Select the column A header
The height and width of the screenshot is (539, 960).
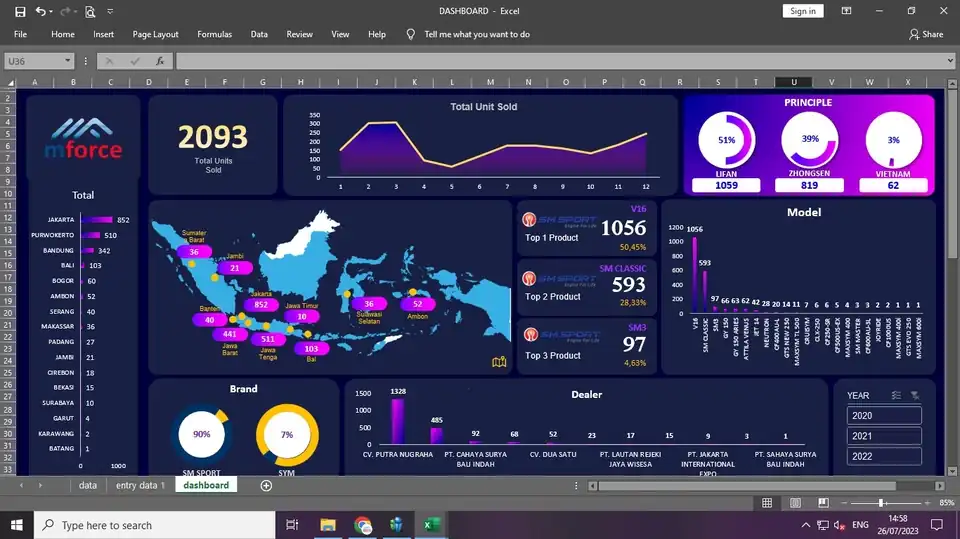pos(34,82)
